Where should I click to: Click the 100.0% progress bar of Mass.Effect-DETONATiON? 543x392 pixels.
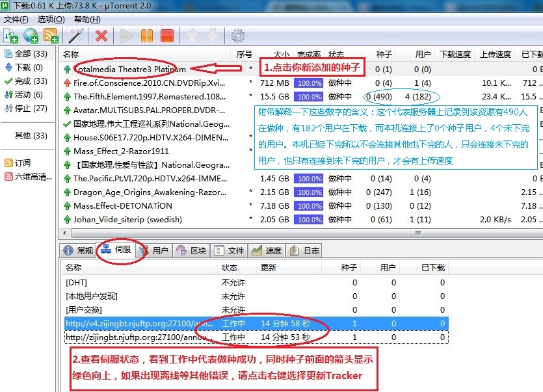pos(308,206)
